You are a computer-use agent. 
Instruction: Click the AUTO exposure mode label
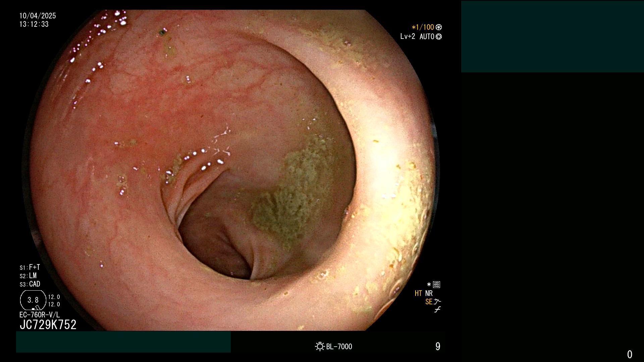coord(427,37)
